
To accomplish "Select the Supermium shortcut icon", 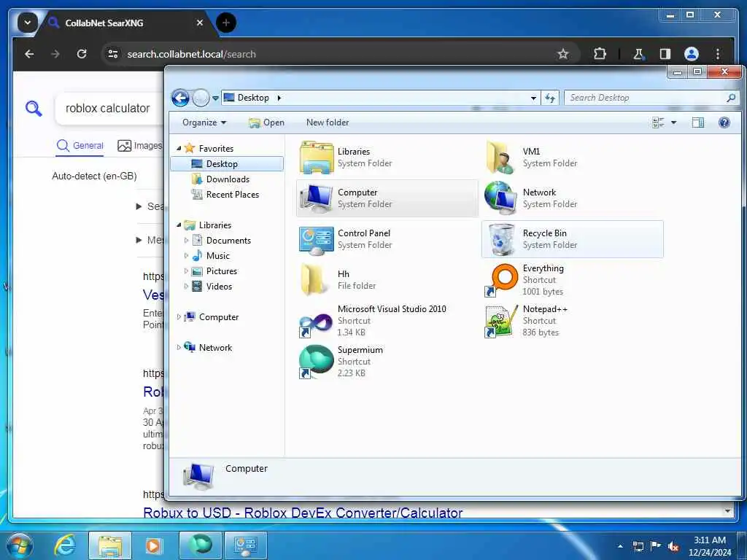I will coord(315,362).
